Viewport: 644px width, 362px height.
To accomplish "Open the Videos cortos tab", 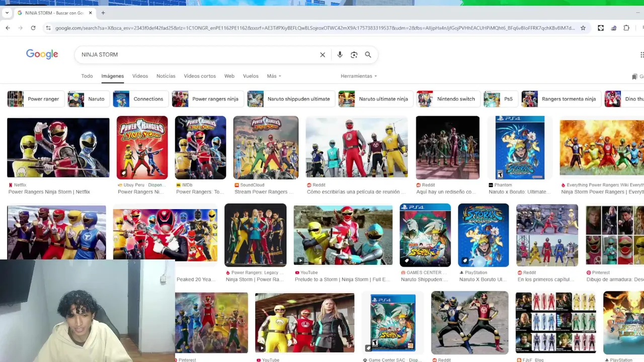I will point(200,76).
